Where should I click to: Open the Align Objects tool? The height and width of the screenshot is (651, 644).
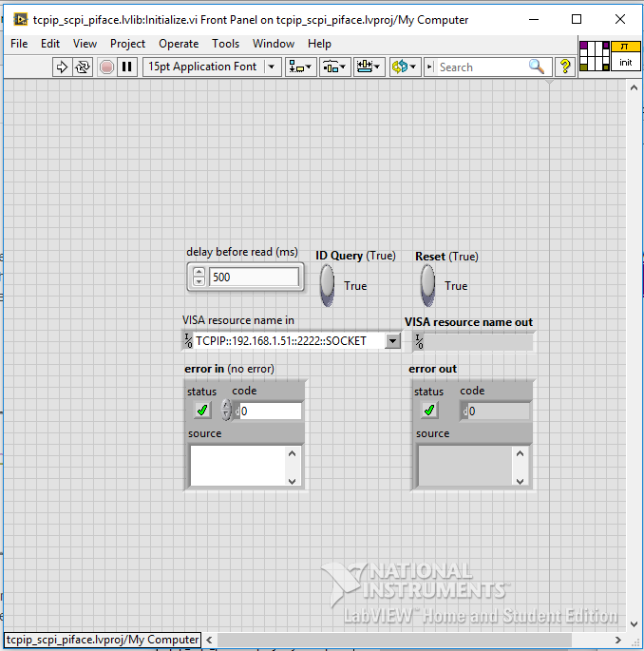pos(300,67)
